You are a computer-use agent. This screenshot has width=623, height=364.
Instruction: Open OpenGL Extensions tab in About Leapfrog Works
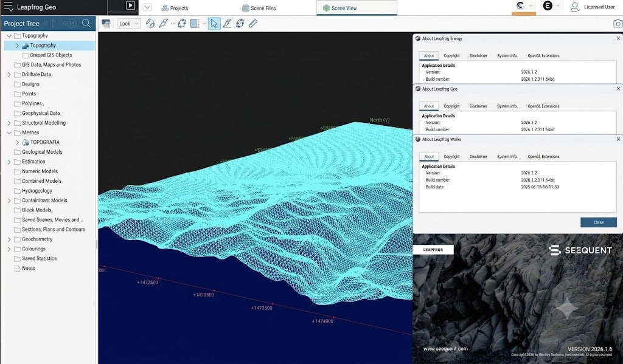coord(543,156)
